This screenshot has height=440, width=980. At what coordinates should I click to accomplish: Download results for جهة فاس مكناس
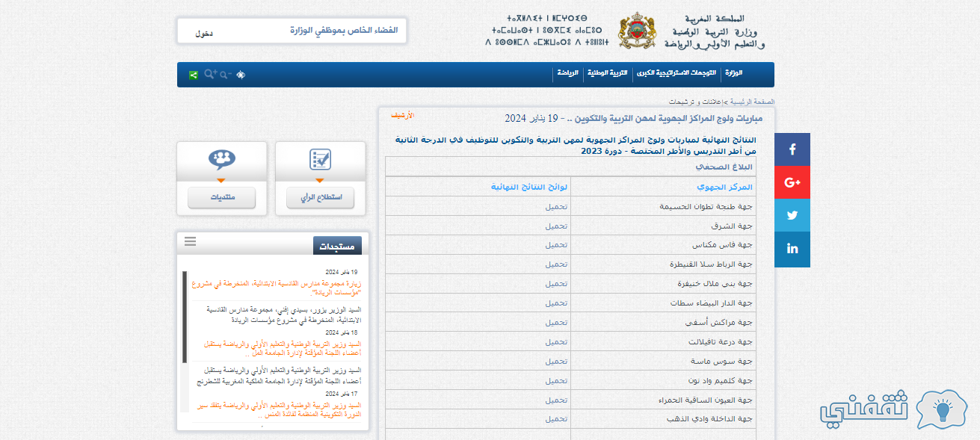click(555, 245)
